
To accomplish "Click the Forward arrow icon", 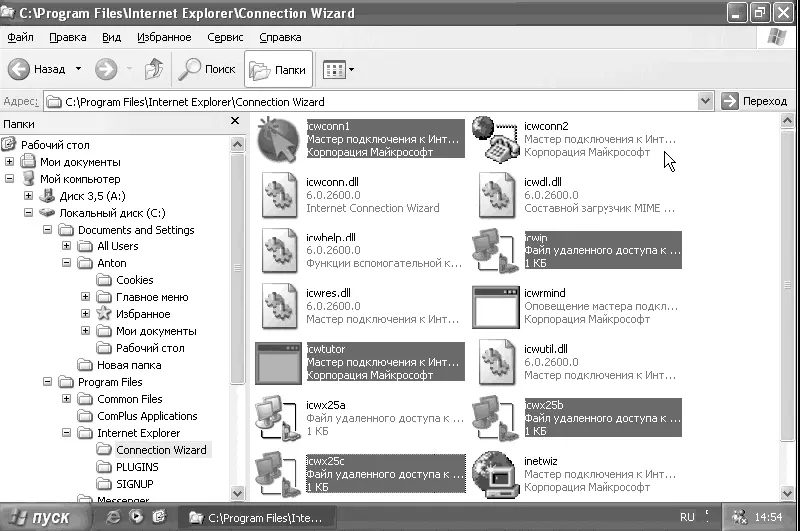I will pyautogui.click(x=106, y=69).
